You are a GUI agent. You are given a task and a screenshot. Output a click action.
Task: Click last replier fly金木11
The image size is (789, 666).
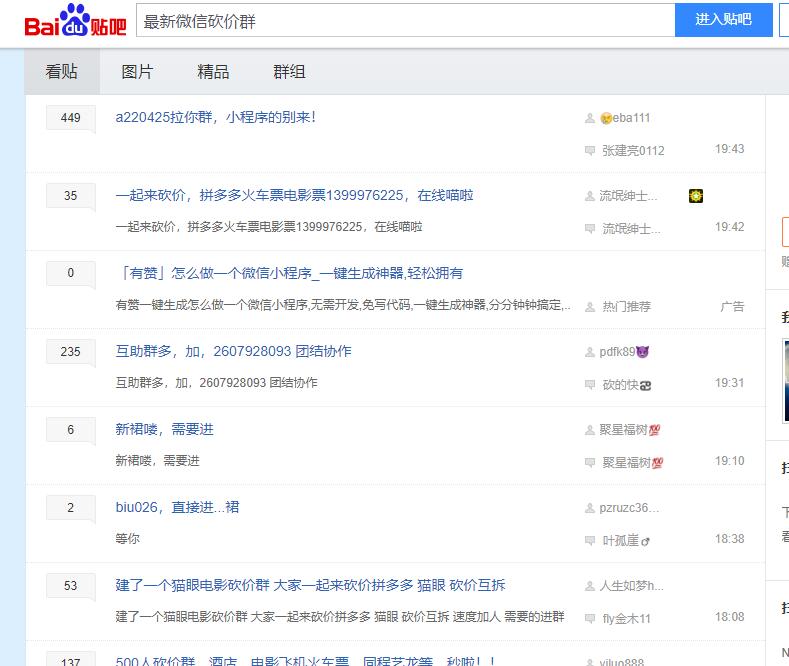[626, 619]
